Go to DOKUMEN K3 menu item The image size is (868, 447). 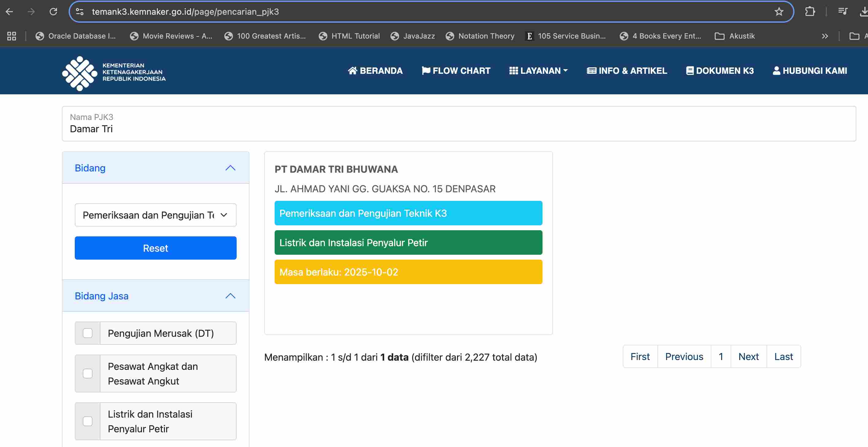[x=720, y=71]
